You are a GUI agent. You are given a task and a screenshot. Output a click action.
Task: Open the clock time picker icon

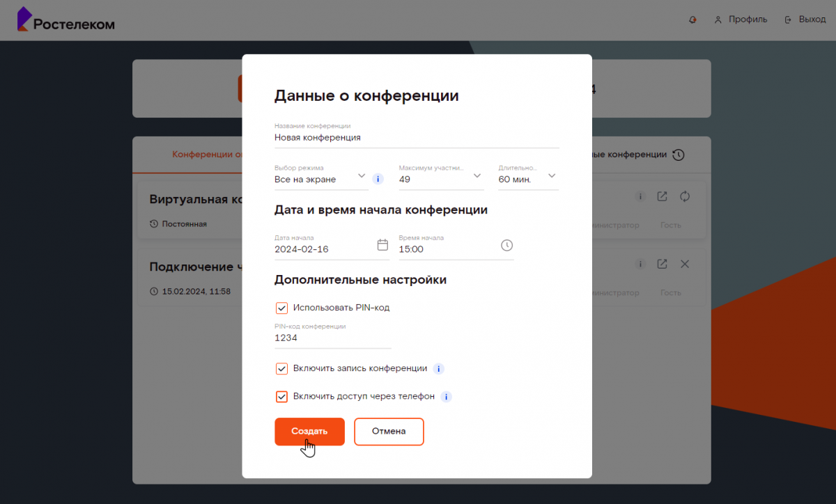[506, 245]
